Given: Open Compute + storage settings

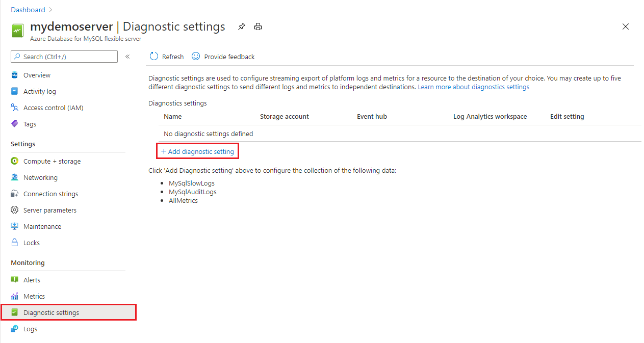Looking at the screenshot, I should (52, 162).
